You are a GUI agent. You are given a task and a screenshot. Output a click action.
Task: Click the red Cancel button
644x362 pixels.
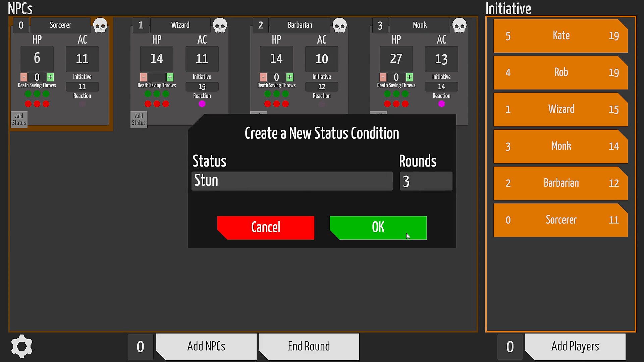[x=266, y=228]
